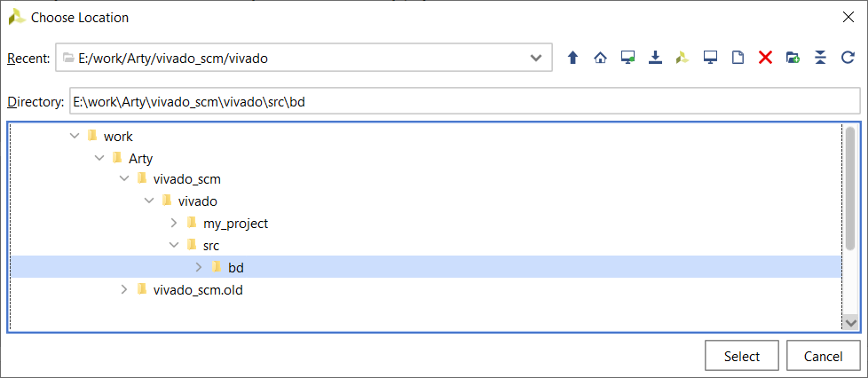Click the Select button

(742, 356)
